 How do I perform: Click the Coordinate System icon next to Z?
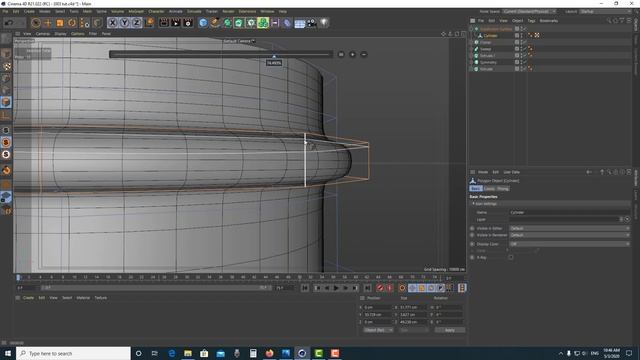tap(149, 22)
